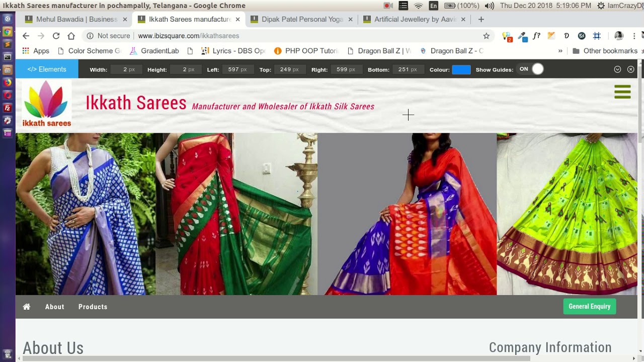Open FileZilla from the Ubuntu dock
Viewport: 644px width, 362px height.
pyautogui.click(x=8, y=108)
